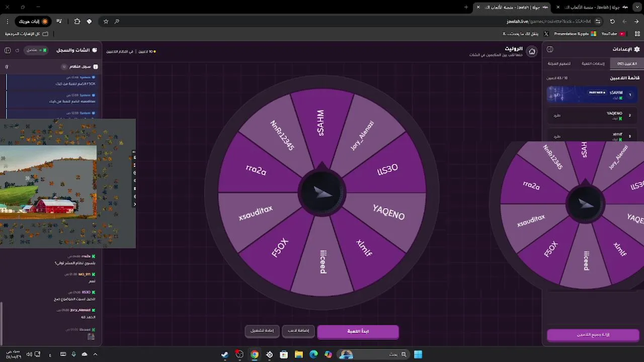The width and height of the screenshot is (644, 362).
Task: Switch to the تصميم العجلة tab
Action: coord(559,63)
